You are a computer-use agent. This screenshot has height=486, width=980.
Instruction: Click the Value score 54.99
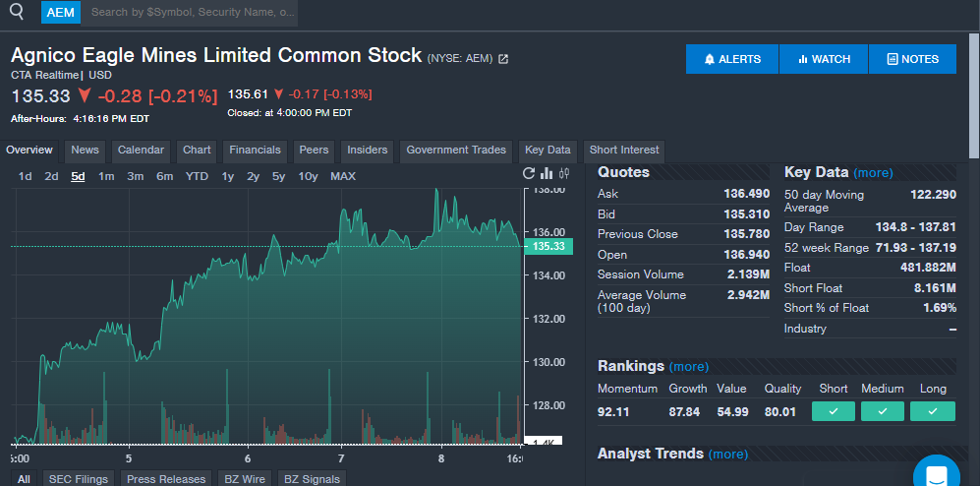pos(732,412)
